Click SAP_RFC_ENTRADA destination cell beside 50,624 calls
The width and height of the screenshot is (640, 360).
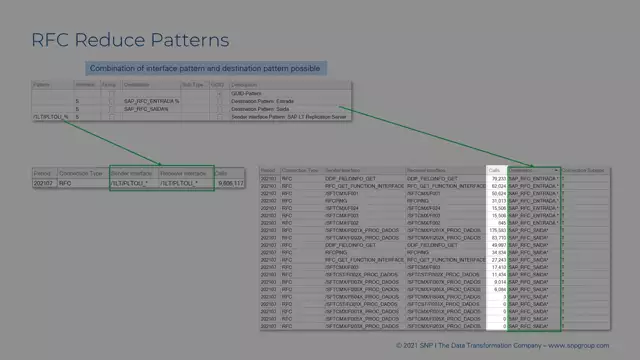[x=534, y=193]
